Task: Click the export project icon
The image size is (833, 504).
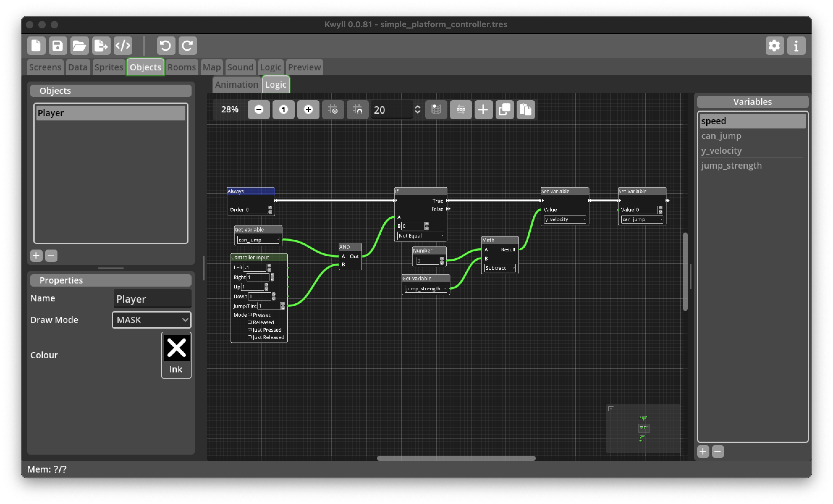Action: point(101,46)
